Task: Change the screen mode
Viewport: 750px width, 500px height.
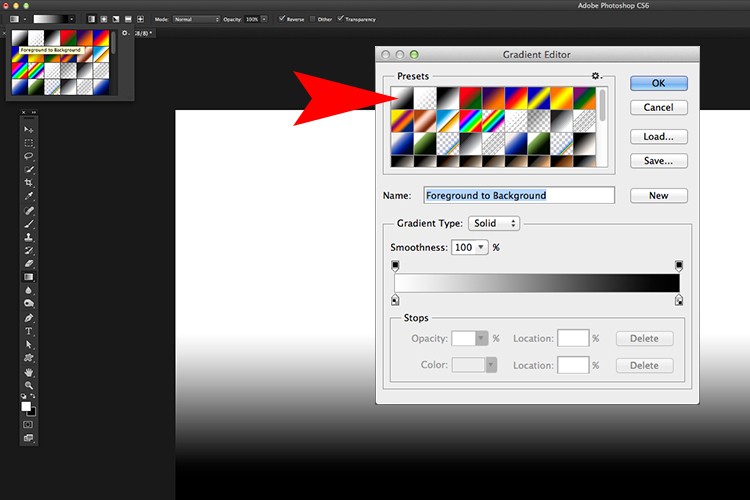Action: point(28,438)
